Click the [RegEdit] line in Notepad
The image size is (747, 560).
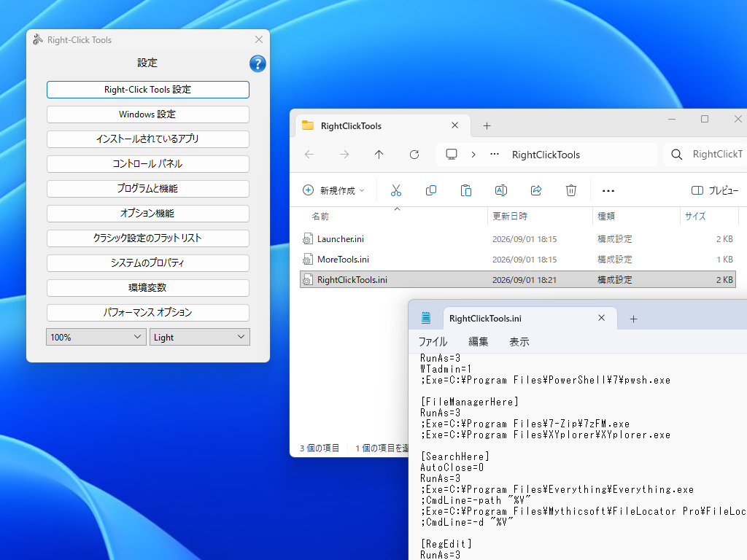tap(446, 544)
